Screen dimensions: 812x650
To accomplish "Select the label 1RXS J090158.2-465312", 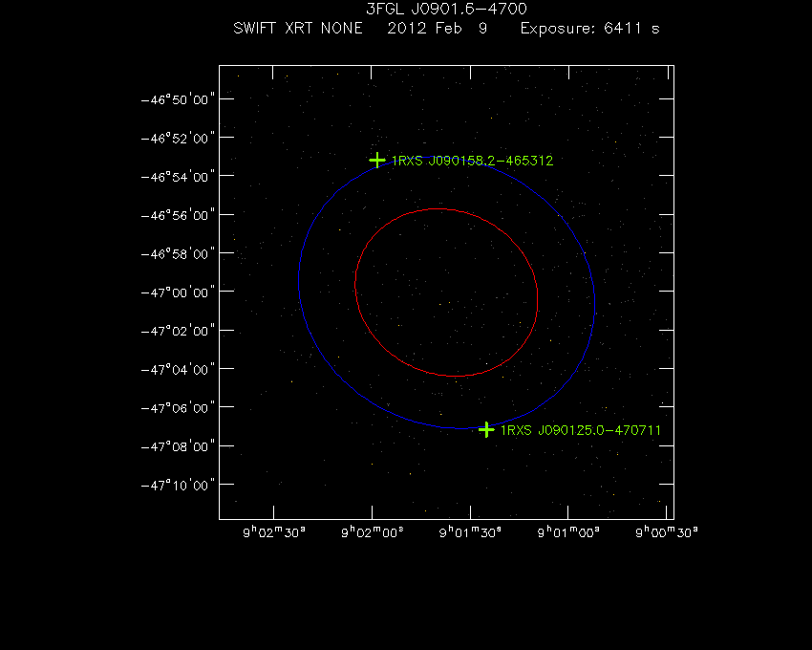I will pos(472,161).
